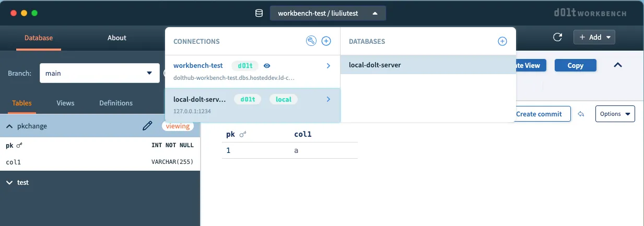Edit pkchange table with pencil icon
Screen dimensions: 644x226
pos(148,126)
